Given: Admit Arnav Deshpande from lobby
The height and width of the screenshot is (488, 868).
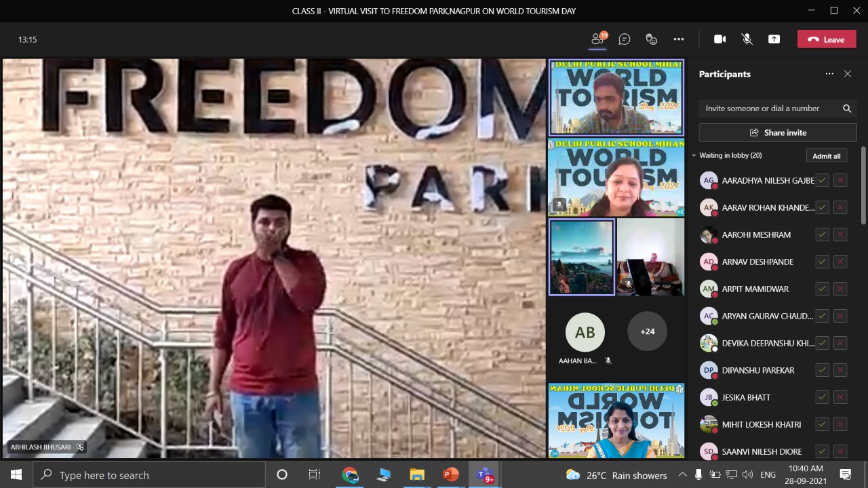Looking at the screenshot, I should pos(822,262).
